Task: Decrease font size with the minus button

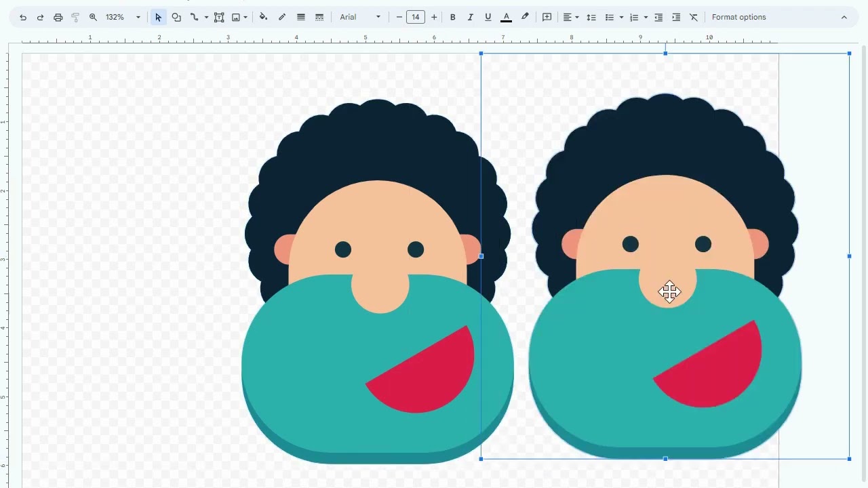Action: tap(399, 17)
